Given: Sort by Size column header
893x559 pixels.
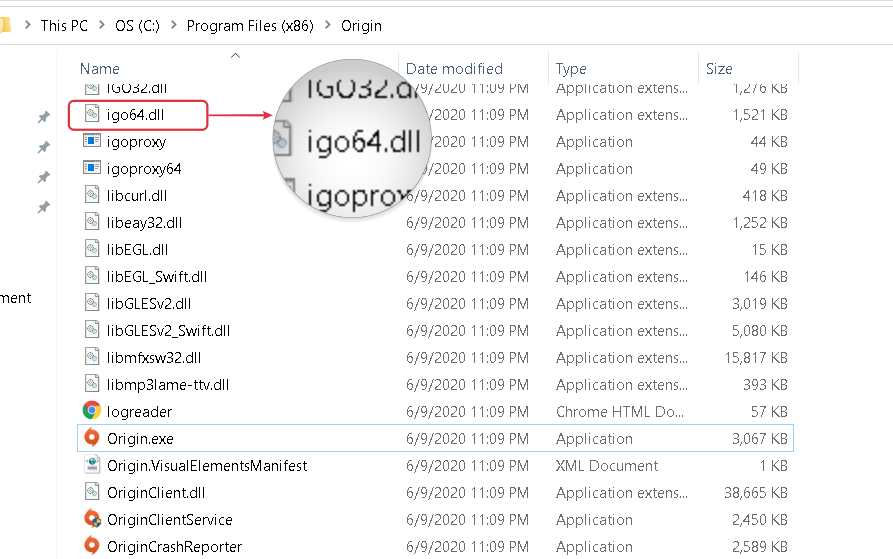Looking at the screenshot, I should point(719,69).
